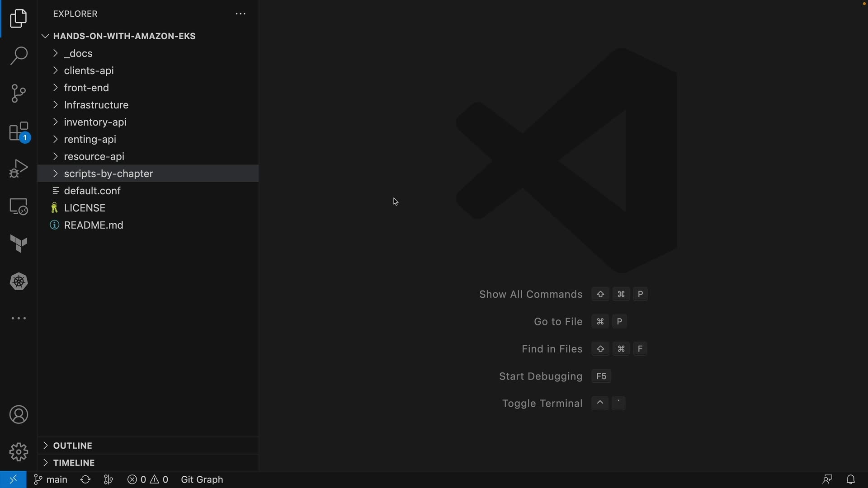The image size is (868, 488).
Task: Open notifications bell in status bar
Action: click(x=850, y=479)
